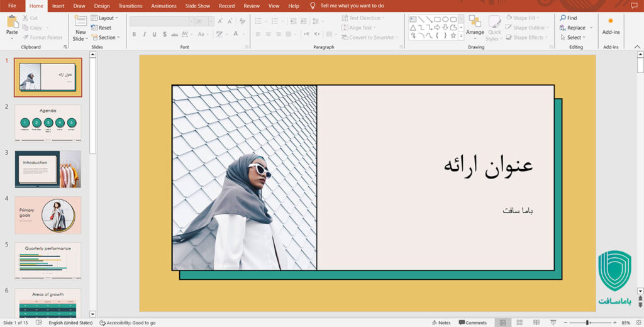Click the Find magnifier icon
This screenshot has width=644, height=327.
(563, 18)
